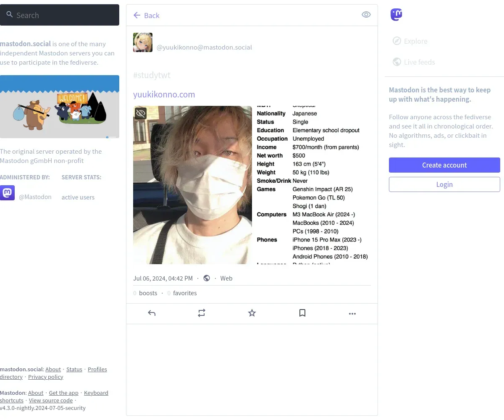Viewport: 504px width, 420px height.
Task: Open mastodon.social About footer link
Action: (53, 369)
